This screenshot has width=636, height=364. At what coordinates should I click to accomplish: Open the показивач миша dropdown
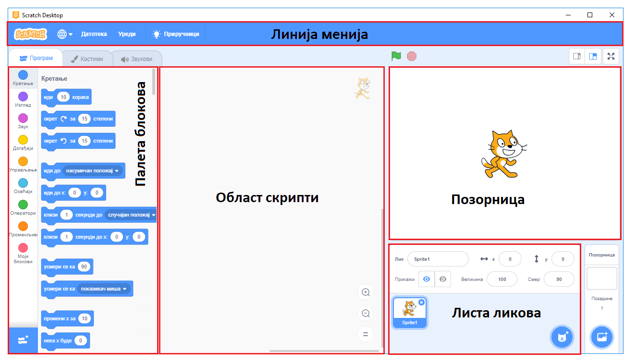(104, 289)
